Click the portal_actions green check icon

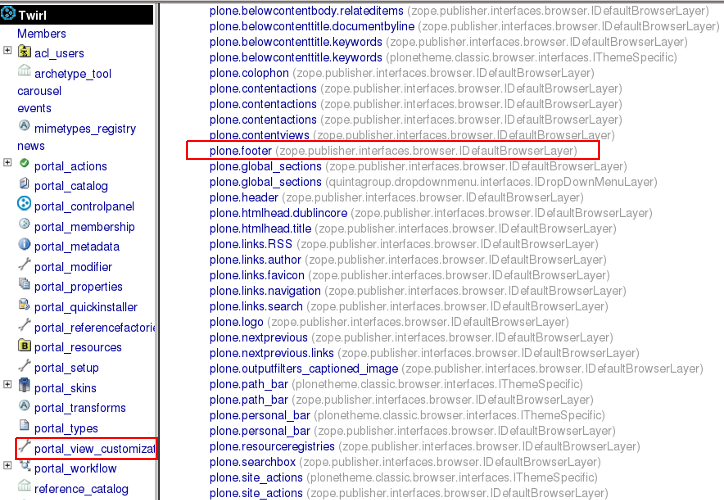(x=24, y=163)
